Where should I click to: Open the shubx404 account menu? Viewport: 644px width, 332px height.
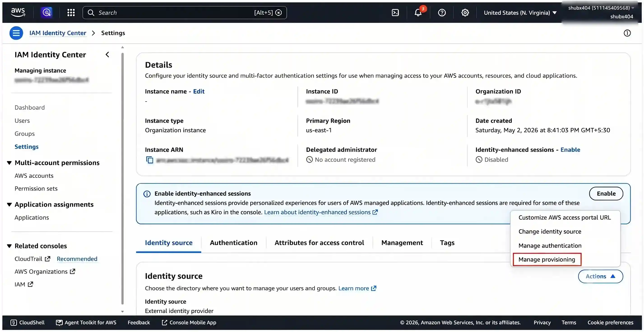[x=600, y=12]
